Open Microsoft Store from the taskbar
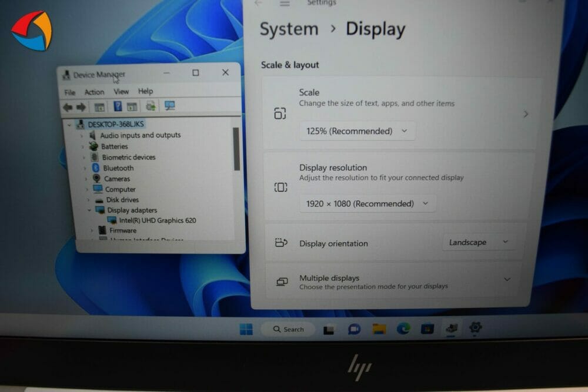Image resolution: width=588 pixels, height=392 pixels. [427, 329]
